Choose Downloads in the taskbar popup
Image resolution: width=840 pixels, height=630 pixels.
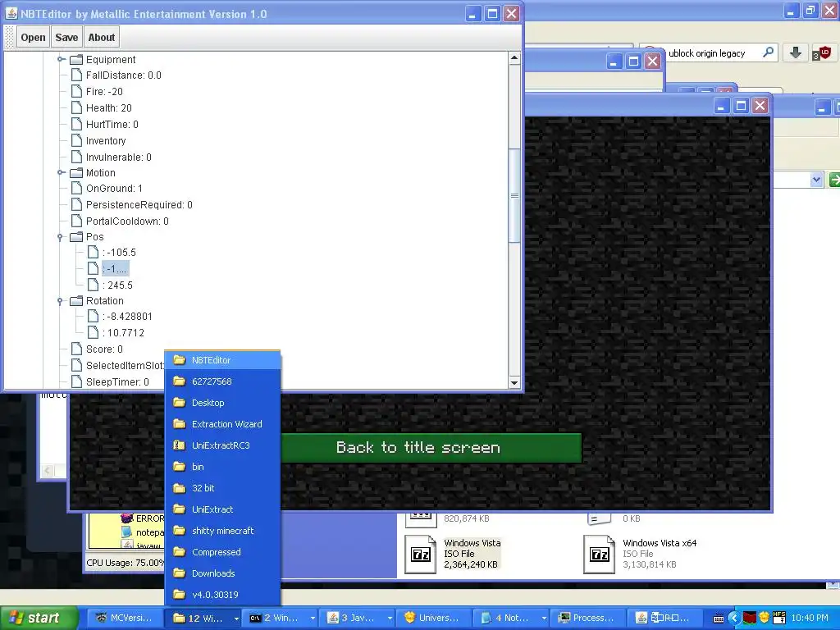point(222,573)
